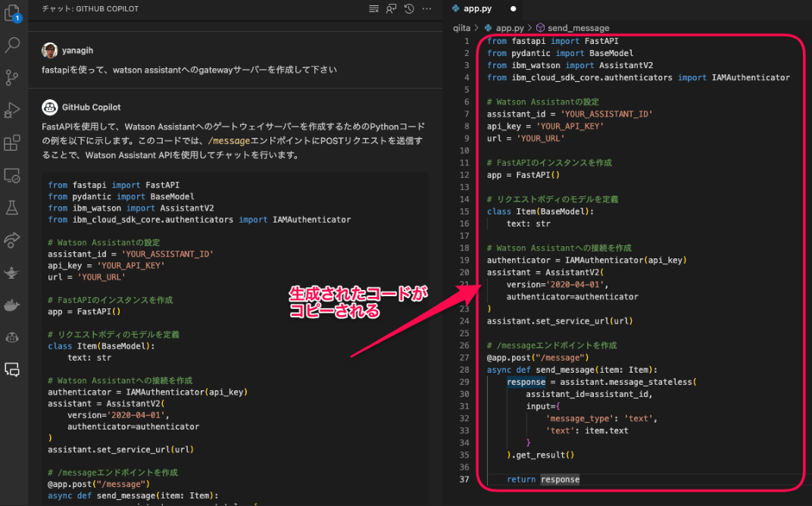The height and width of the screenshot is (506, 812).
Task: Click @app.post("/message") in chat code block
Action: [98, 484]
